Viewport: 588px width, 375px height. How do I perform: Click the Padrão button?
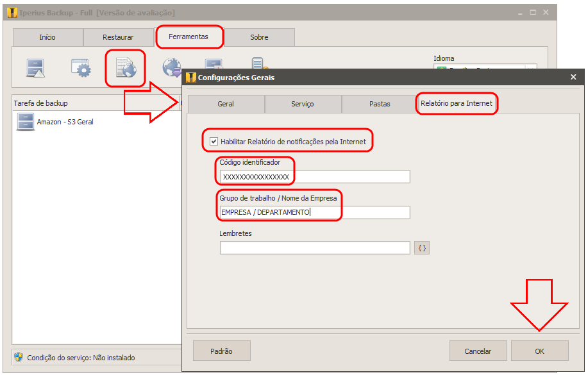(x=222, y=351)
